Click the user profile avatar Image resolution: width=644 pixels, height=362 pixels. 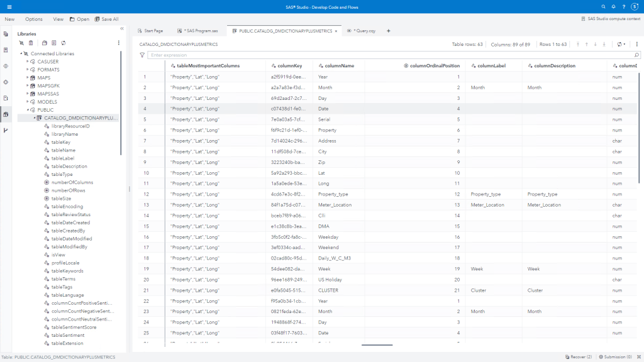(x=635, y=6)
